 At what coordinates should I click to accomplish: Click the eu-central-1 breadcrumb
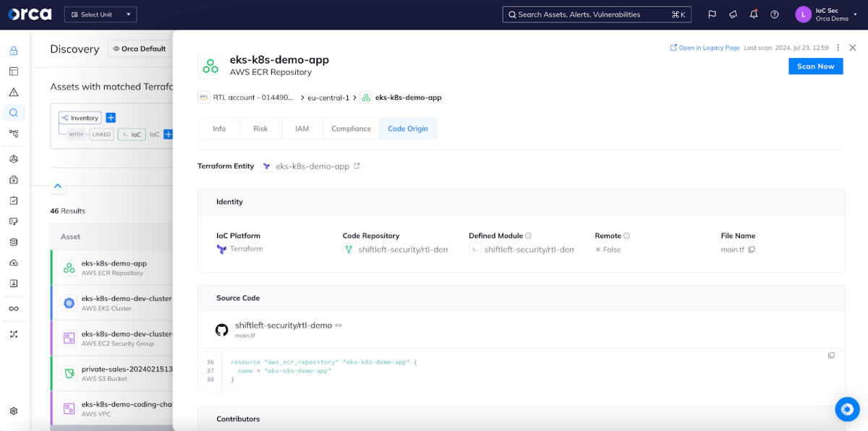point(328,98)
